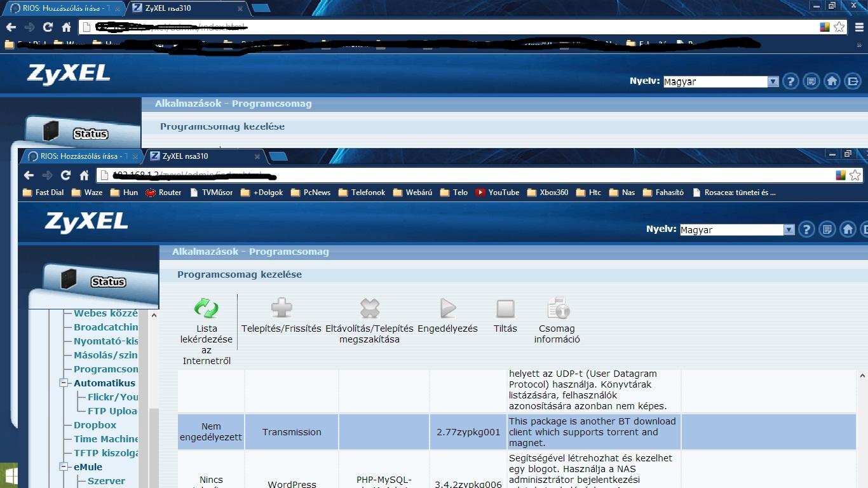Click colored extension icon in back address bar
This screenshot has height=488, width=868.
(x=825, y=27)
